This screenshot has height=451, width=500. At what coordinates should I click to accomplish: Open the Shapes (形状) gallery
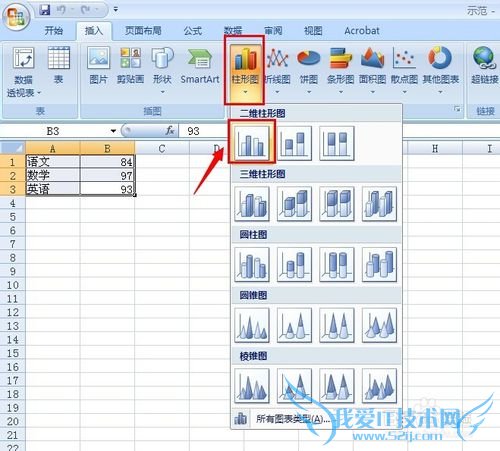(162, 70)
